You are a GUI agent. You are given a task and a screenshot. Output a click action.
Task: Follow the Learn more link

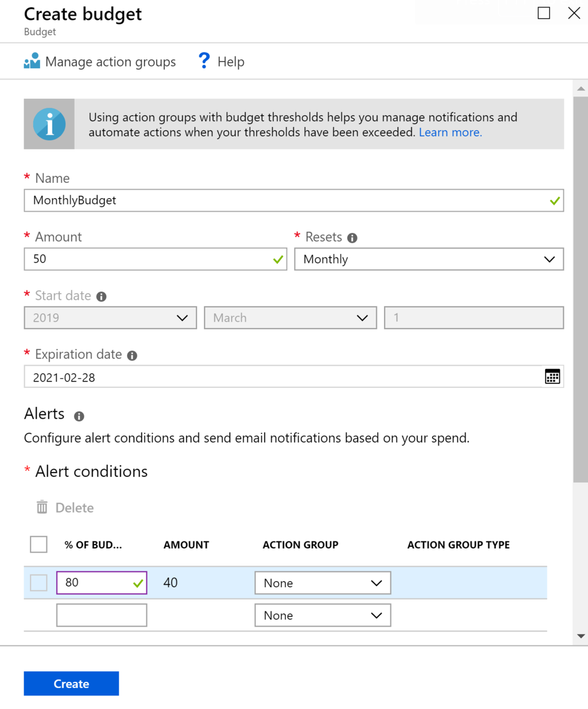450,133
